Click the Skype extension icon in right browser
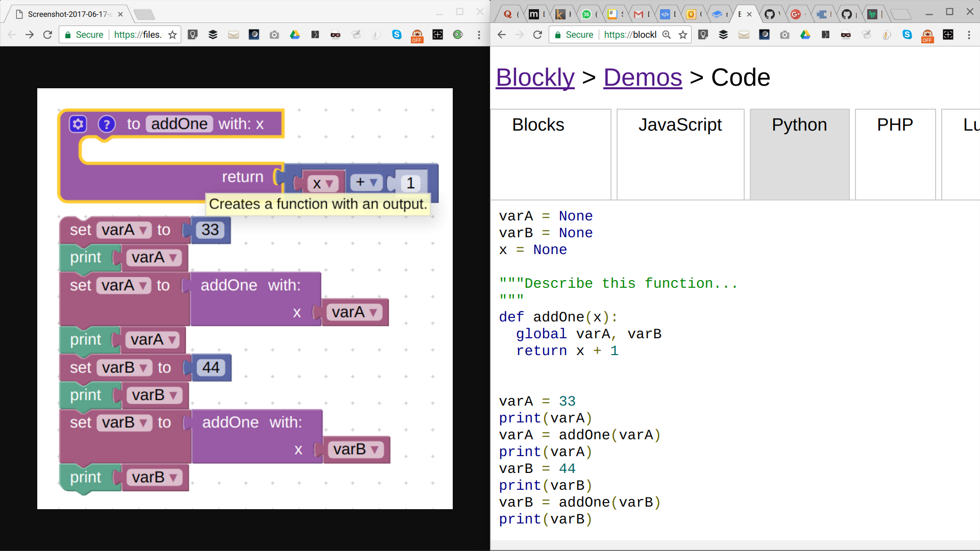 click(907, 35)
